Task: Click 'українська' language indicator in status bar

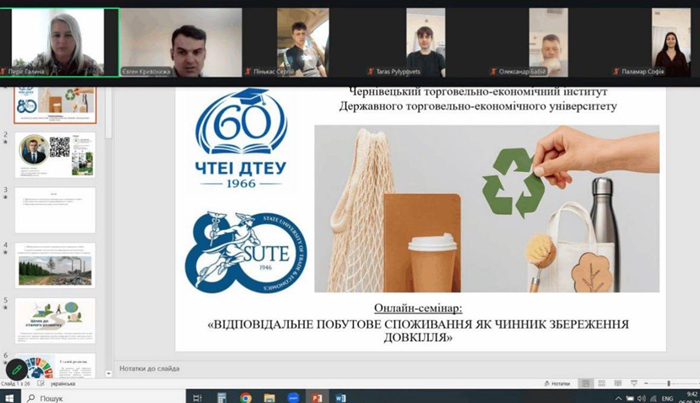Action: point(63,384)
